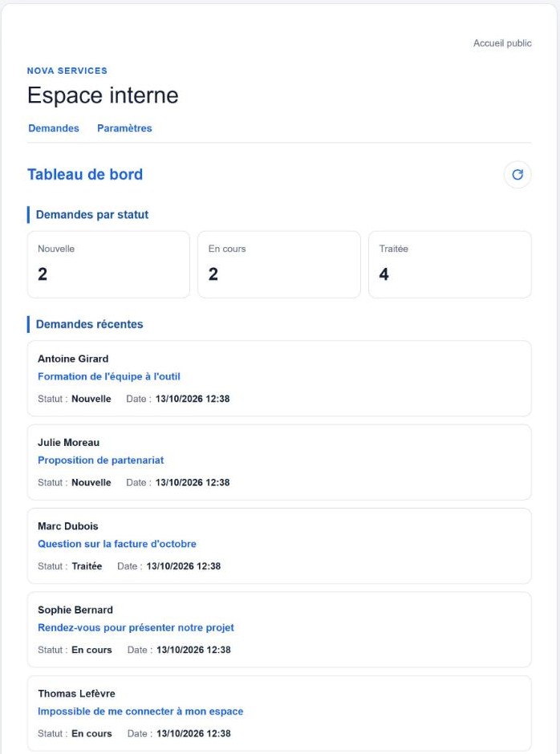Image resolution: width=560 pixels, height=754 pixels.
Task: Click the Demandes récentes section heading
Action: coord(90,324)
